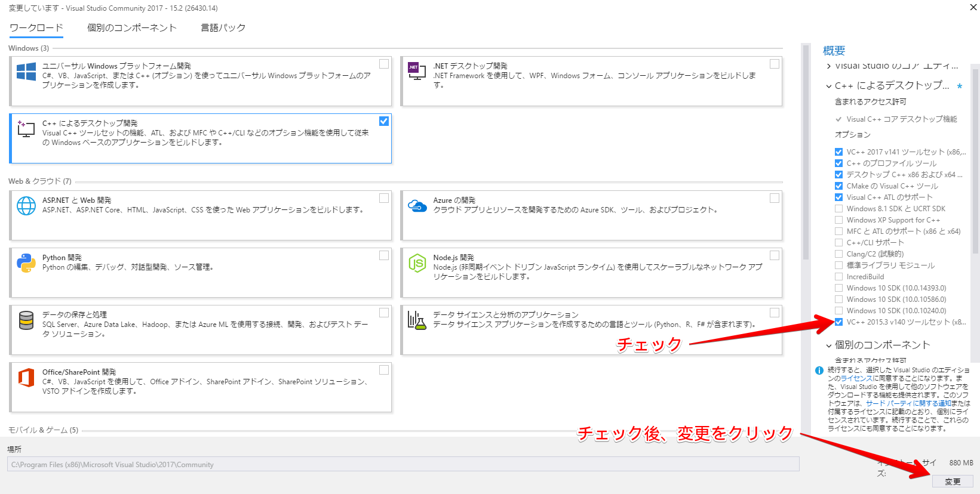Click the .NET desktop development icon
The width and height of the screenshot is (980, 494).
coord(416,72)
